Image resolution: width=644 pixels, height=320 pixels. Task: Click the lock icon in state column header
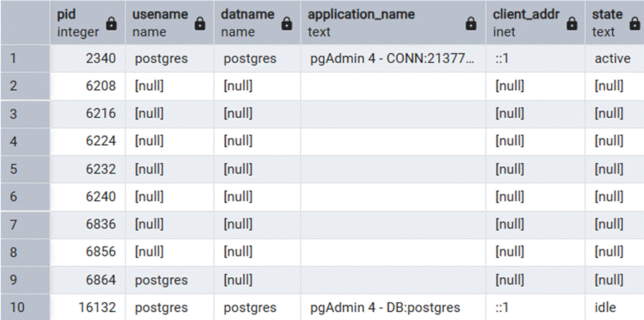(634, 24)
